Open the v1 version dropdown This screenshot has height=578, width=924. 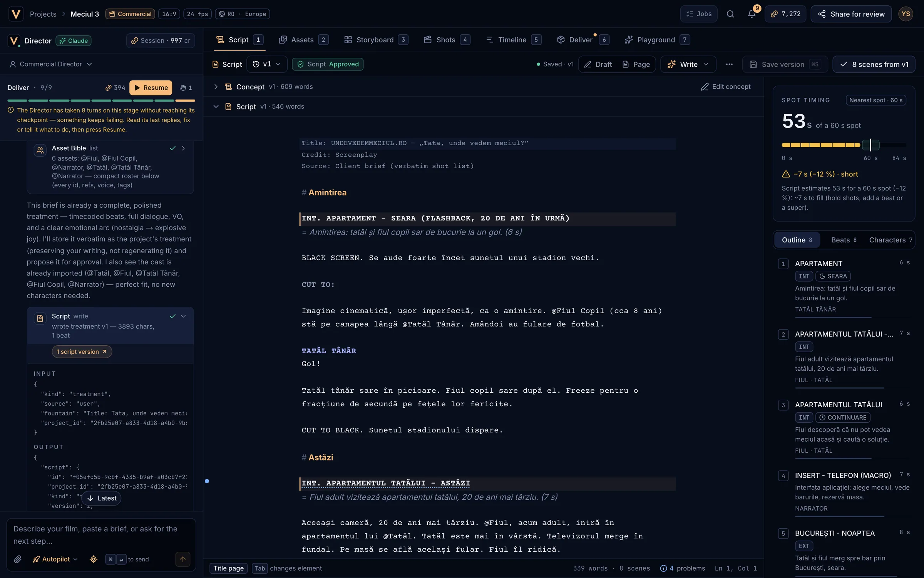tap(267, 64)
